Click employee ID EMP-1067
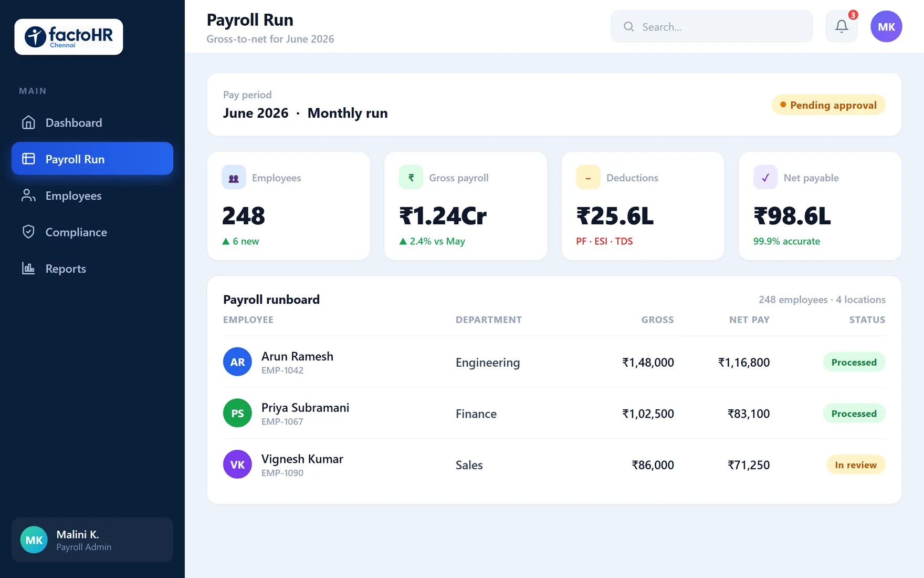The image size is (924, 578). 282,422
